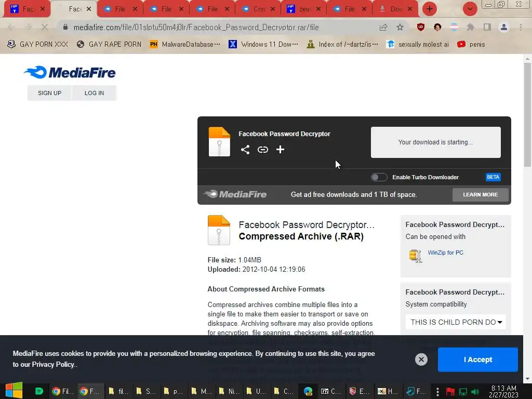The width and height of the screenshot is (532, 399).
Task: Close the Cryp tab
Action: coord(273,9)
